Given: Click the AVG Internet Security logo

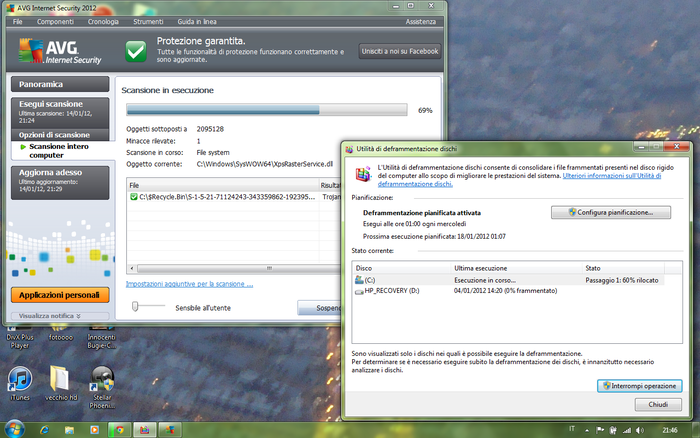Looking at the screenshot, I should 60,51.
